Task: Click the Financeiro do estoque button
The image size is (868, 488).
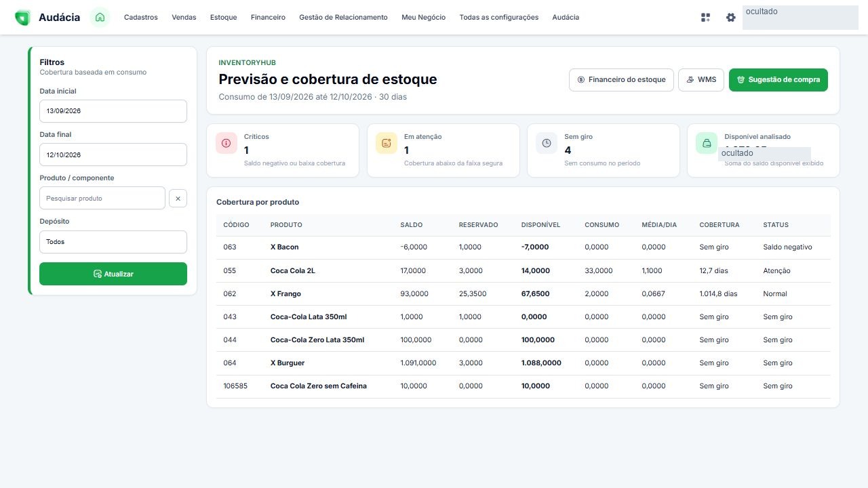Action: click(622, 80)
